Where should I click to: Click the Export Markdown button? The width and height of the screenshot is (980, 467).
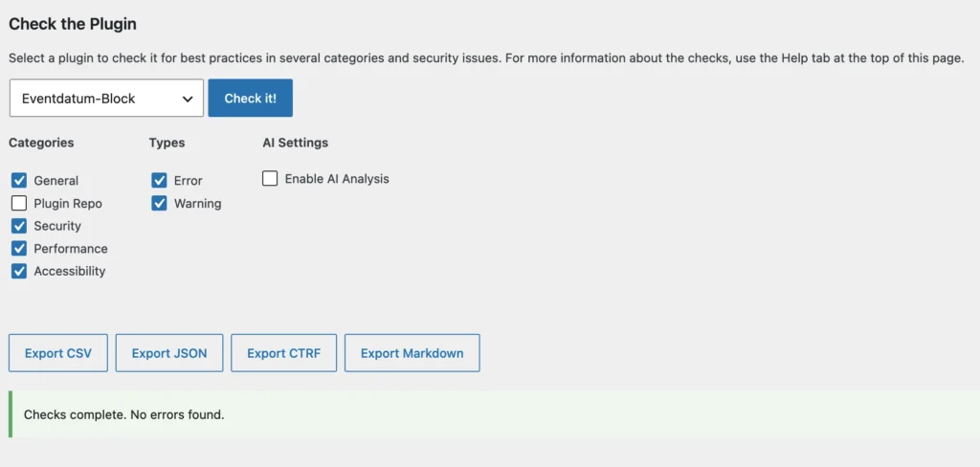coord(412,353)
